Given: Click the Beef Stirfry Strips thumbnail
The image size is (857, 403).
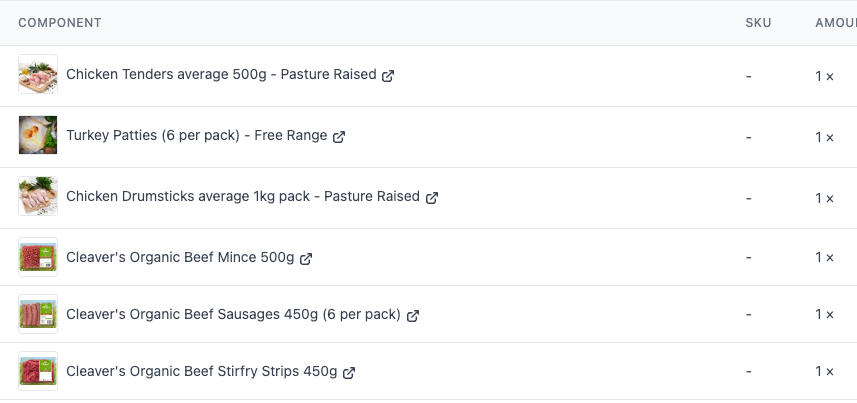Looking at the screenshot, I should pos(38,372).
